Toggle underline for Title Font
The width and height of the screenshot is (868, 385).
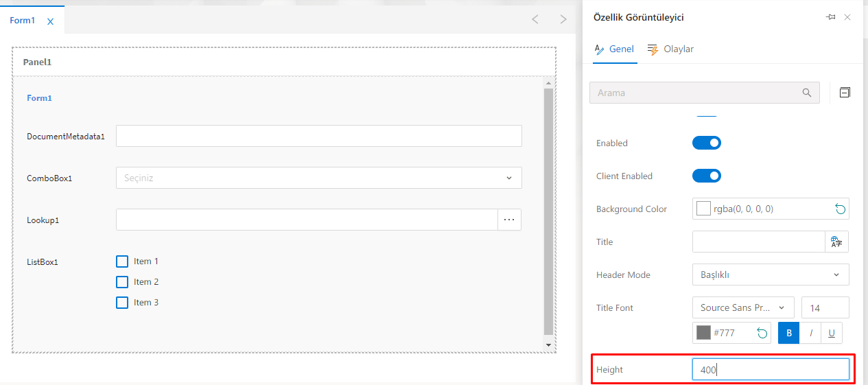832,333
